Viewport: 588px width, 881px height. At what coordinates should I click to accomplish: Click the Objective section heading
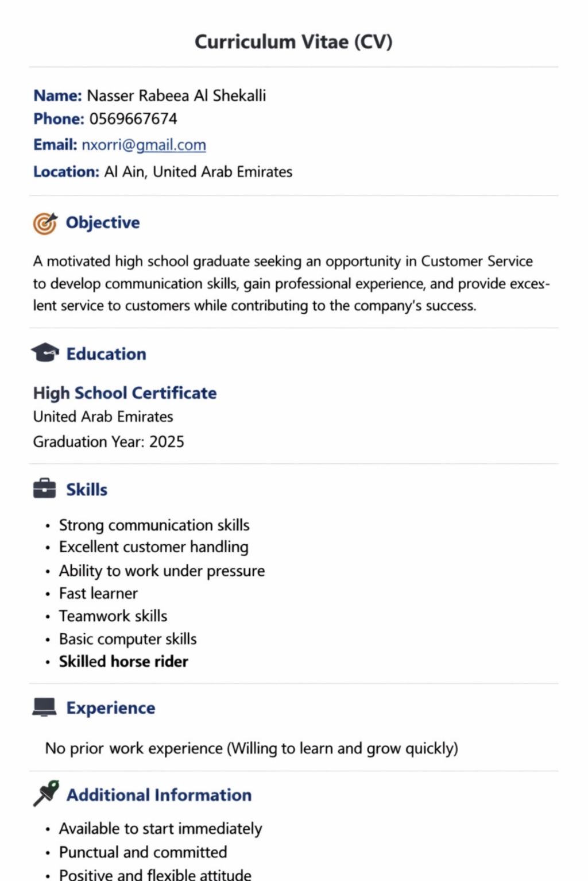click(x=103, y=223)
